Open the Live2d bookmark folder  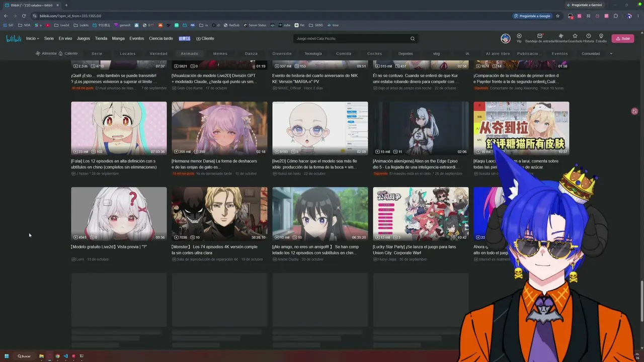pos(62,25)
